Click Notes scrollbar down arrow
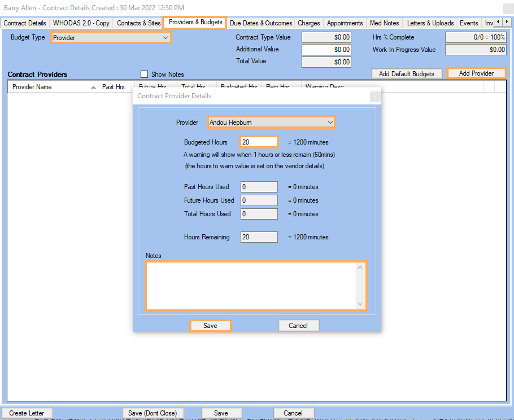Image resolution: width=514 pixels, height=420 pixels. 360,304
